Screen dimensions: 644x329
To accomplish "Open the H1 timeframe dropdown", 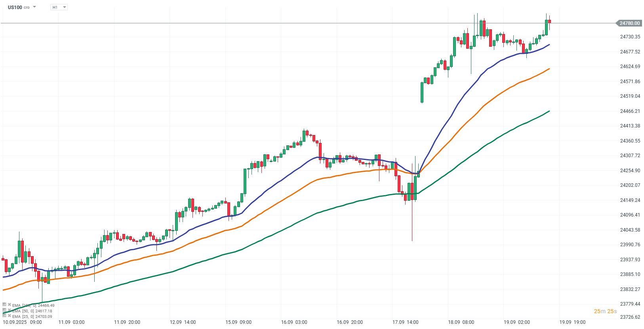I will [59, 7].
